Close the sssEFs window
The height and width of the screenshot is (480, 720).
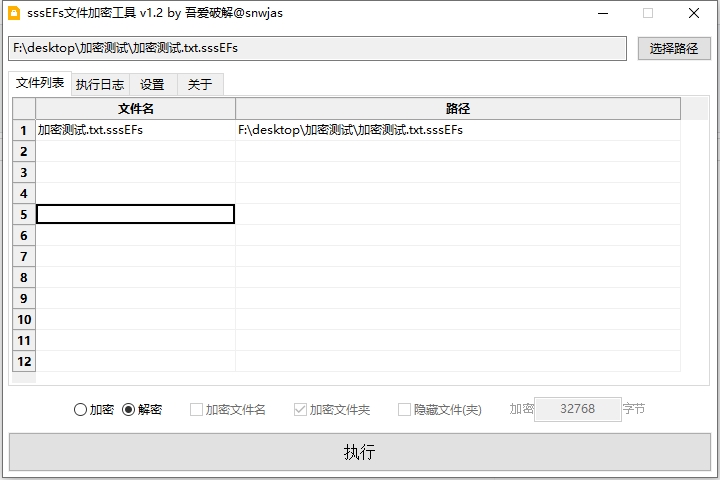694,13
